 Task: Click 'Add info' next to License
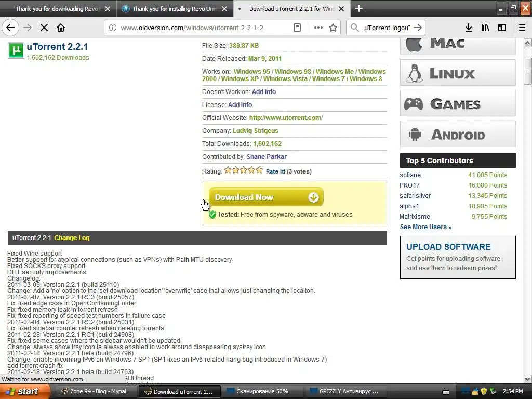(240, 105)
